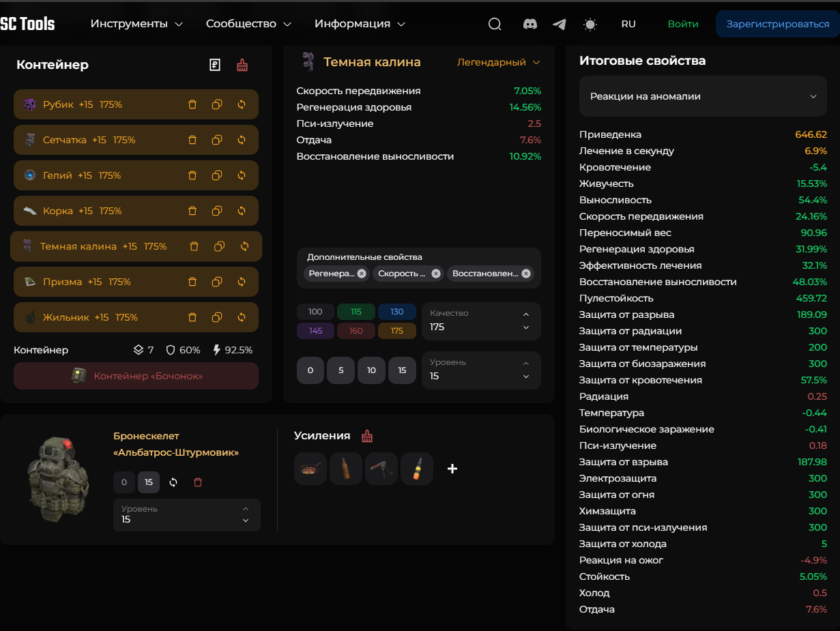The width and height of the screenshot is (840, 631).
Task: Select the purple 145 quality swatch
Action: pyautogui.click(x=315, y=331)
